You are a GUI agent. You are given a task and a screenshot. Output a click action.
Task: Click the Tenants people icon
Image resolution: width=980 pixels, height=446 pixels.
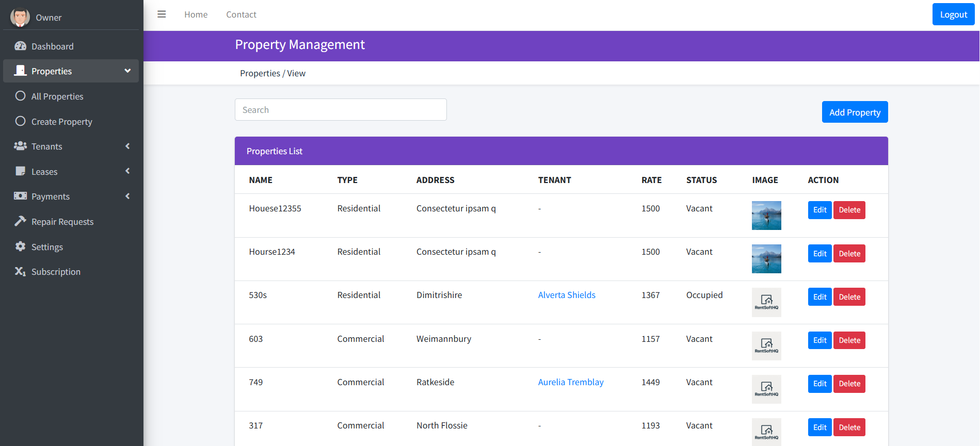click(x=20, y=146)
